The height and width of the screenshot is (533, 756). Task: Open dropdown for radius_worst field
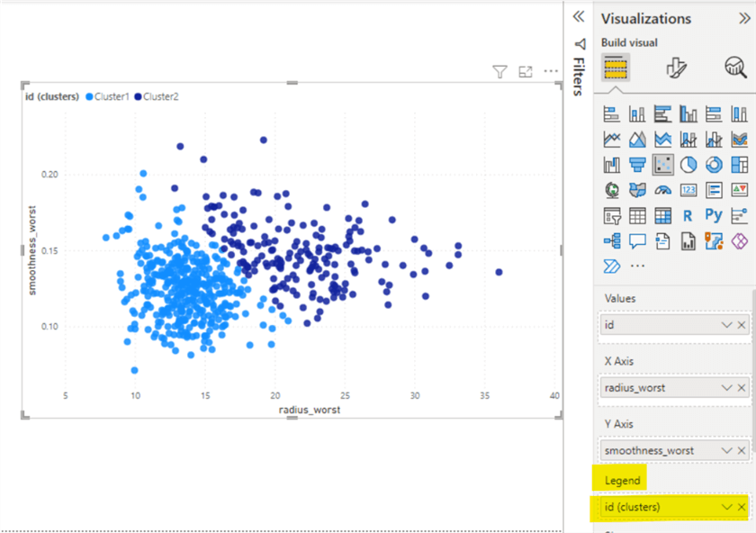pyautogui.click(x=727, y=387)
